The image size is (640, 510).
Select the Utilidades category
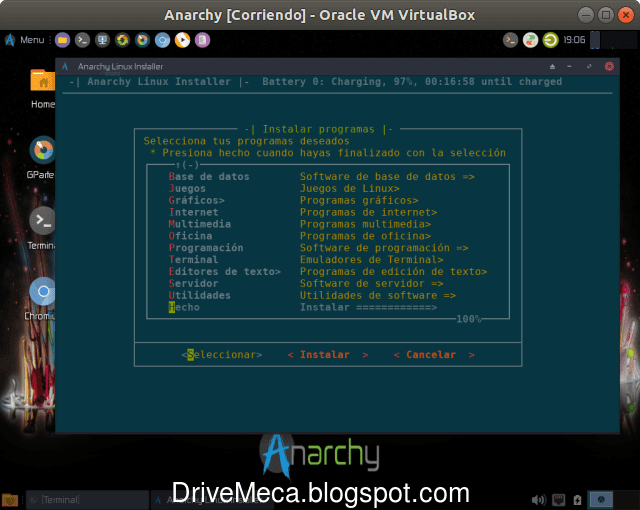(x=200, y=295)
